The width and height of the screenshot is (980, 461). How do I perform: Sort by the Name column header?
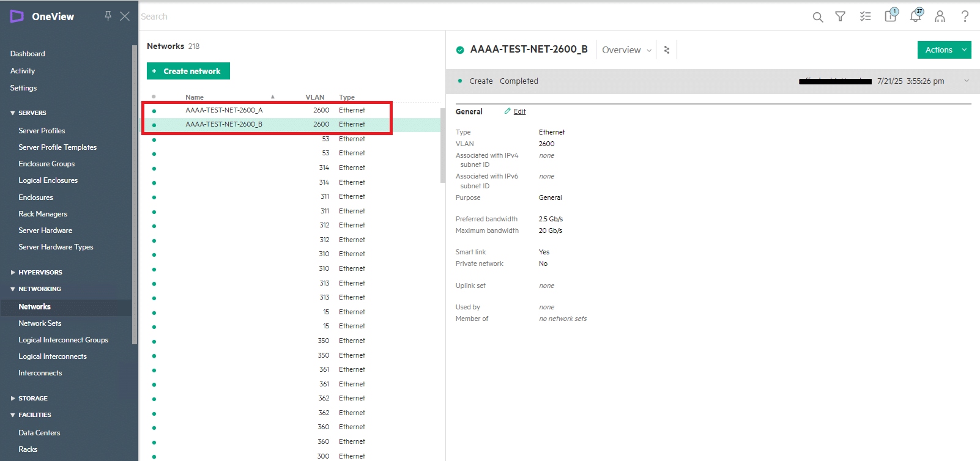click(x=195, y=97)
